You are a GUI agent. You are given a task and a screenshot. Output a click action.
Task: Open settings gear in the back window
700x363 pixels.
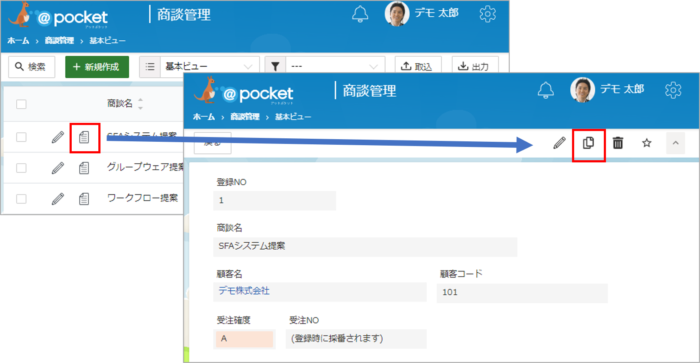[x=488, y=14]
